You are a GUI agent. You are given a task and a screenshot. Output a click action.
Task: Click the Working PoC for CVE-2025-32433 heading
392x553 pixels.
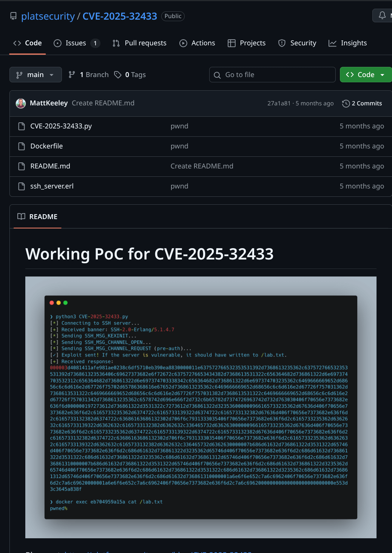pos(150,254)
